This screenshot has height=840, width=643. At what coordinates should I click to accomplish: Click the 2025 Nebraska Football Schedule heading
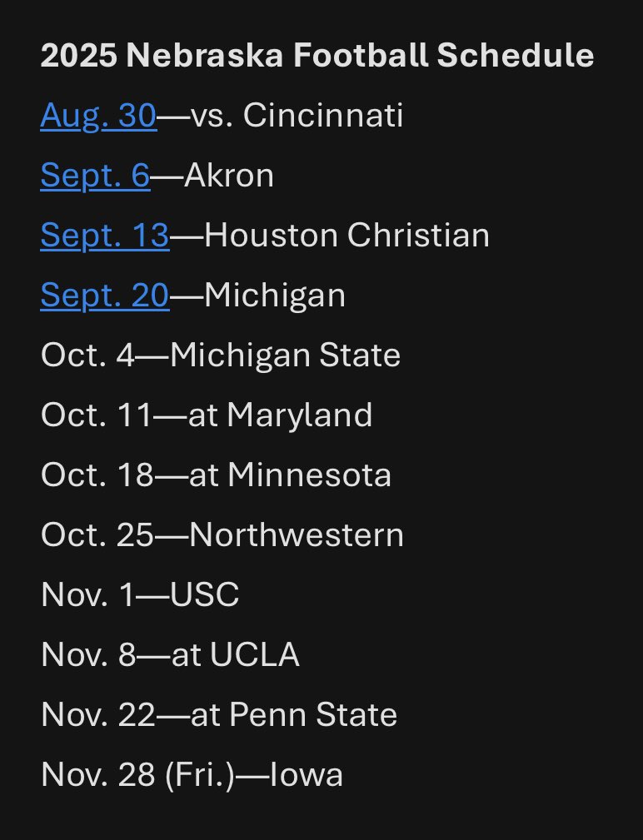(x=317, y=56)
